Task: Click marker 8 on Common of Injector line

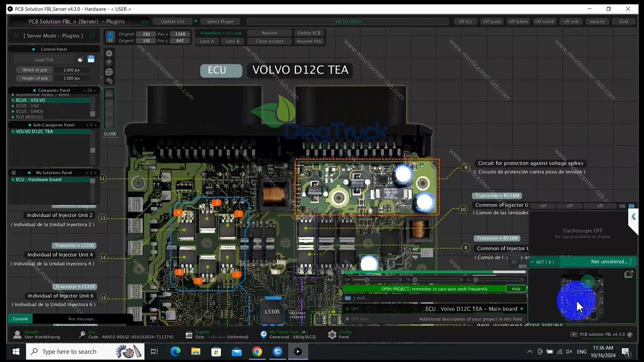Action: tap(466, 247)
